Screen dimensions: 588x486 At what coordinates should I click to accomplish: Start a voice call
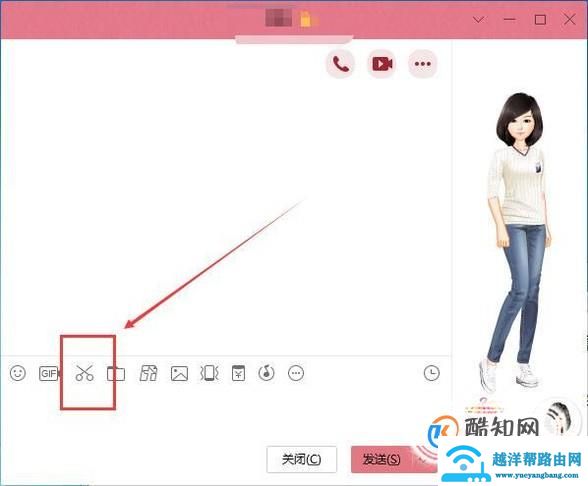340,64
